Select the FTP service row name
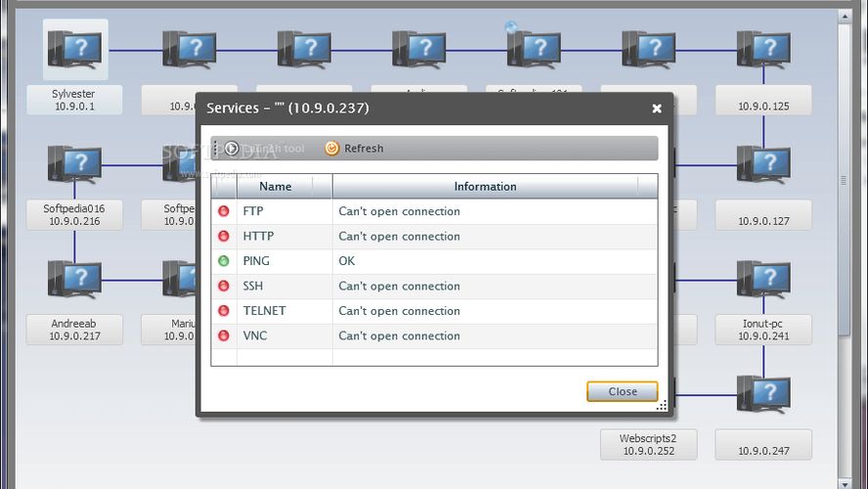 (253, 211)
